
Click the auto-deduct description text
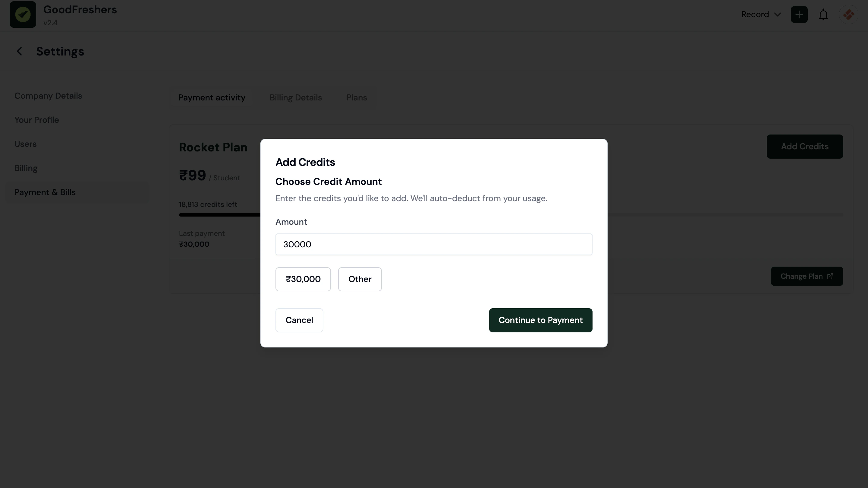pos(411,198)
